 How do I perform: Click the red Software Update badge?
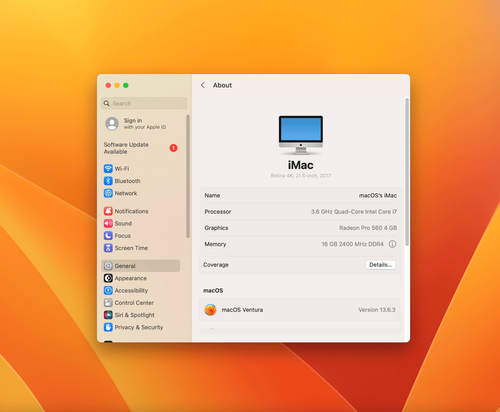coord(173,148)
